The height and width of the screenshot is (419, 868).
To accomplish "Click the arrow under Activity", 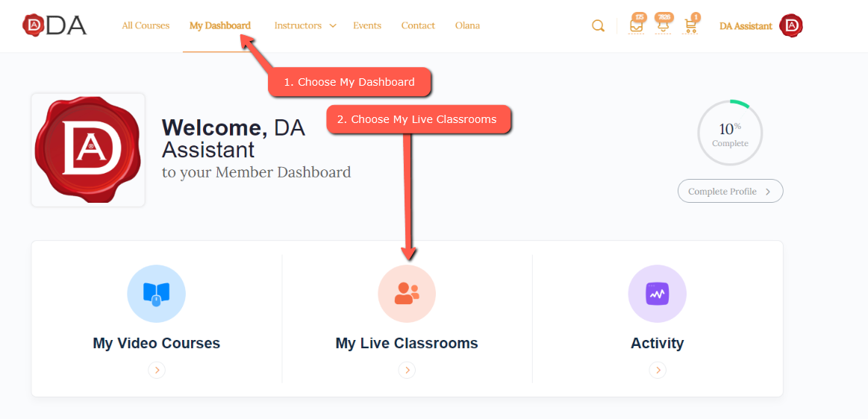I will (x=657, y=370).
